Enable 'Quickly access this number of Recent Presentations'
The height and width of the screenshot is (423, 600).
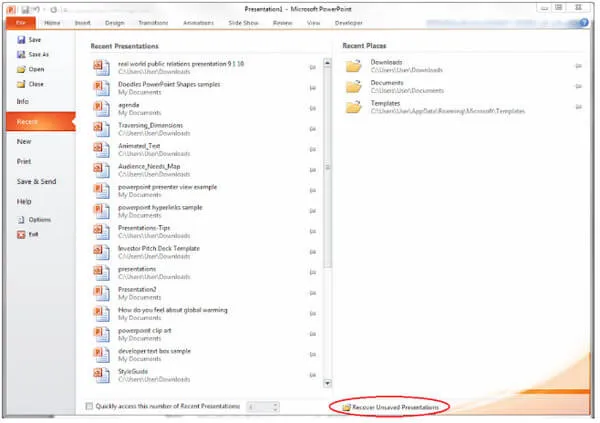click(90, 406)
